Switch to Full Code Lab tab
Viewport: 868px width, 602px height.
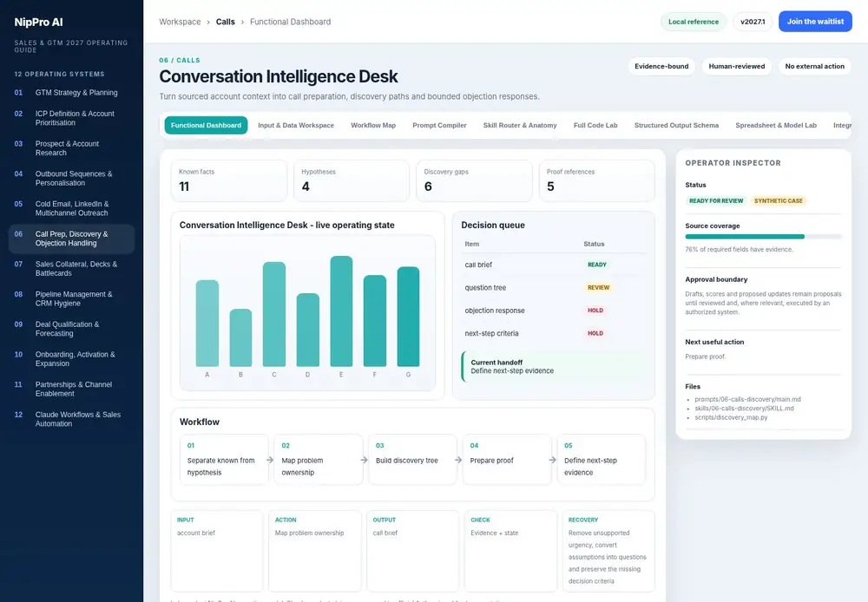tap(595, 125)
